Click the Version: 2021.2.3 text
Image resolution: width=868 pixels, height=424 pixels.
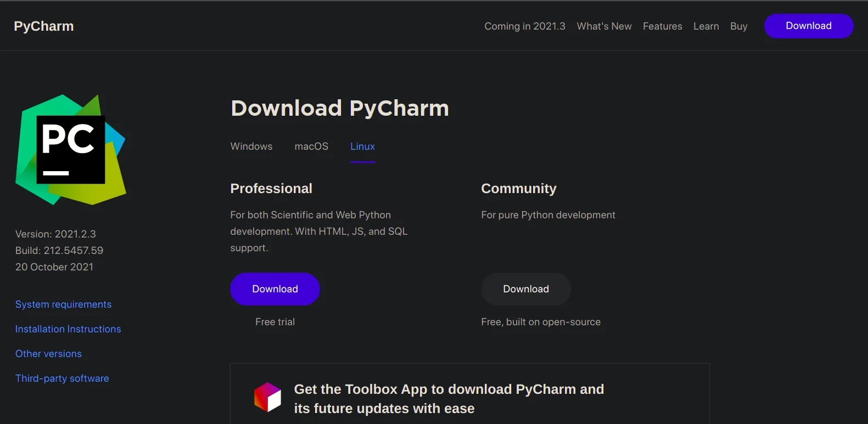(55, 234)
